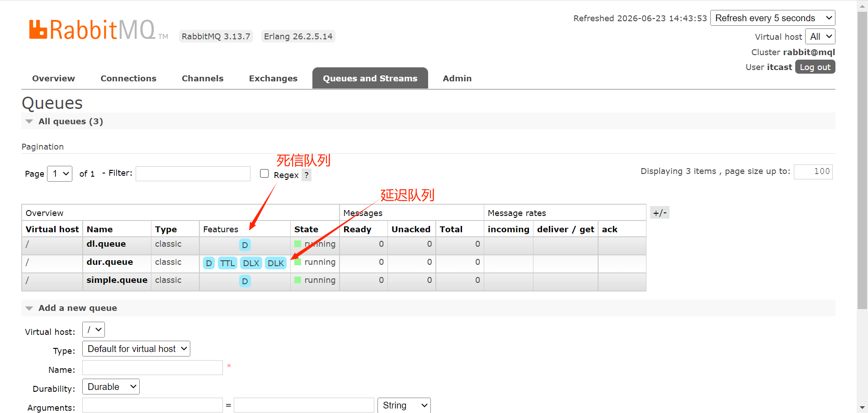Viewport: 868px width, 413px height.
Task: Click the +/- columns toggle button
Action: tap(660, 212)
